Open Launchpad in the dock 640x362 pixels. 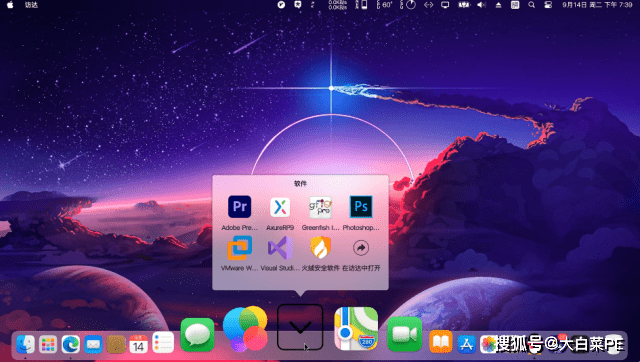pos(48,344)
